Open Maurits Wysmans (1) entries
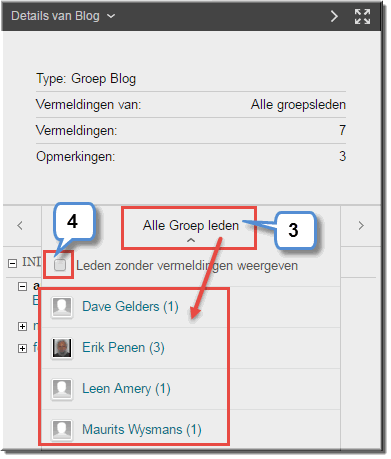Image resolution: width=391 pixels, height=459 pixels. (142, 429)
